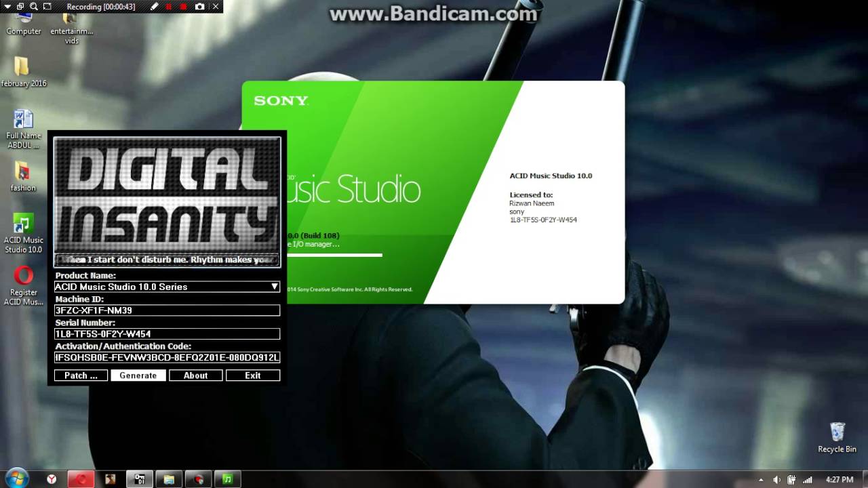The height and width of the screenshot is (488, 868).
Task: Take a screenshot with Bandicam camera icon
Action: tap(199, 6)
